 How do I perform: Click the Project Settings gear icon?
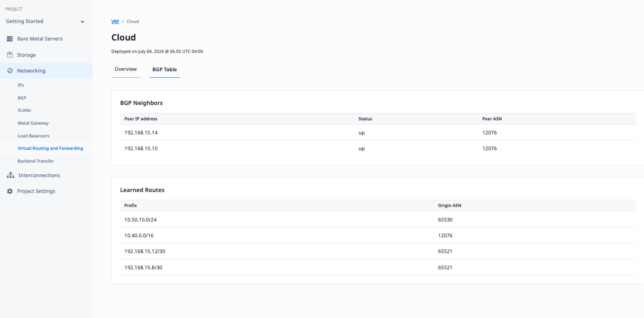point(10,191)
